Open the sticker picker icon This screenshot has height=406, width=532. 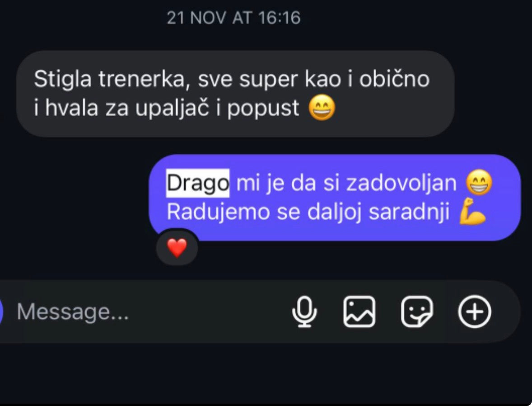pos(417,312)
